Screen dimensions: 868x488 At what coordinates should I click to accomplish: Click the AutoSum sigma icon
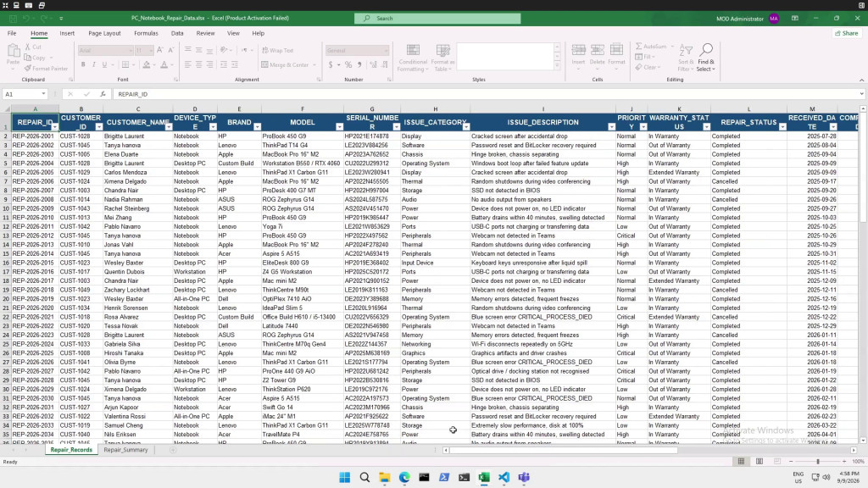click(639, 47)
